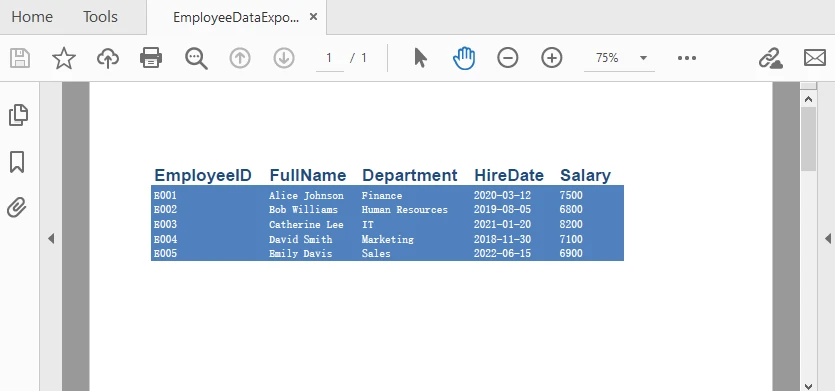Click hire date 2019-08-05

click(x=502, y=209)
